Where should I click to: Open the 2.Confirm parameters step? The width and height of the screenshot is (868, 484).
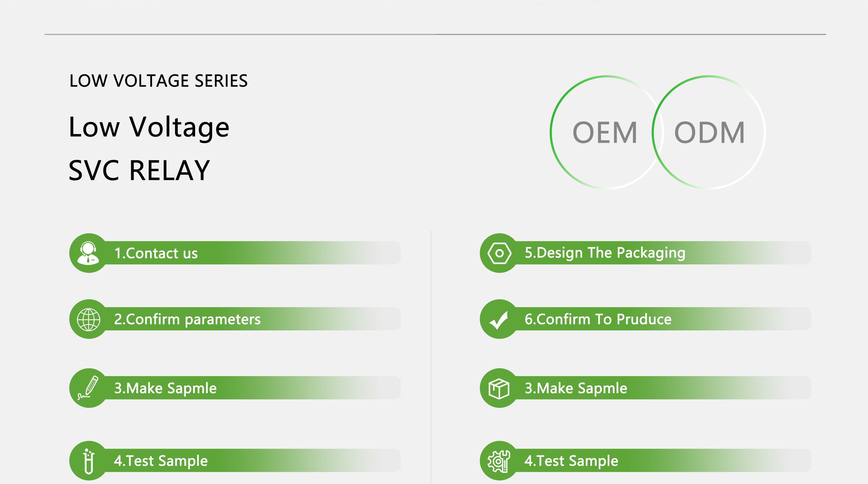pos(235,319)
